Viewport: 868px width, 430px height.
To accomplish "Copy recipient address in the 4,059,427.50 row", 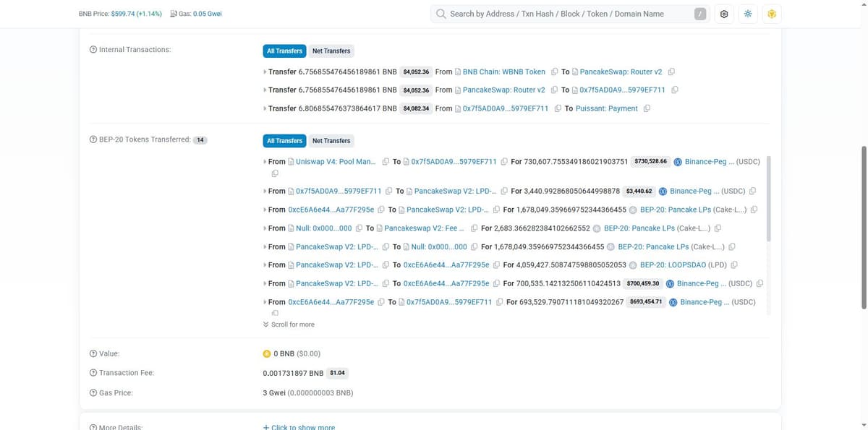I will (x=495, y=265).
